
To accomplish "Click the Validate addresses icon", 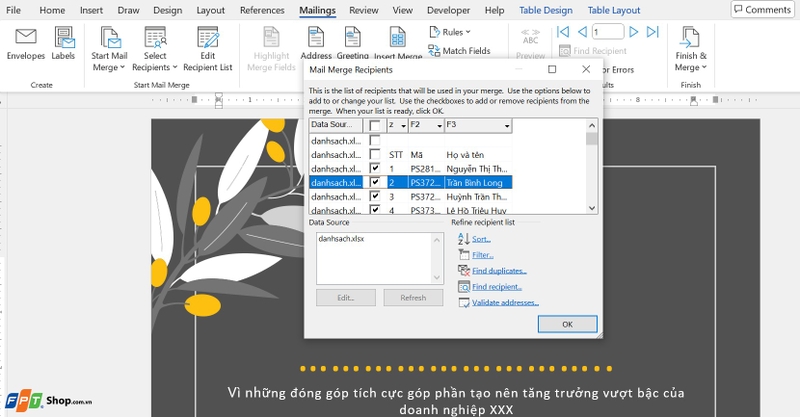I will point(464,303).
